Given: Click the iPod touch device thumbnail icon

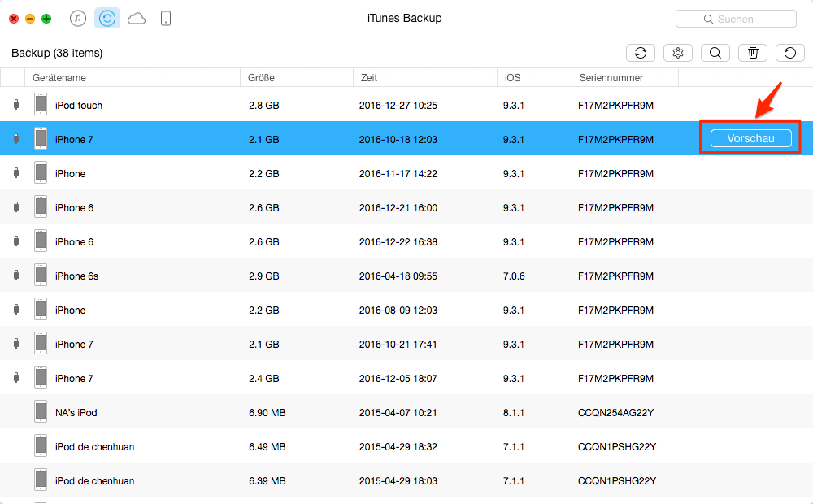Looking at the screenshot, I should (41, 104).
